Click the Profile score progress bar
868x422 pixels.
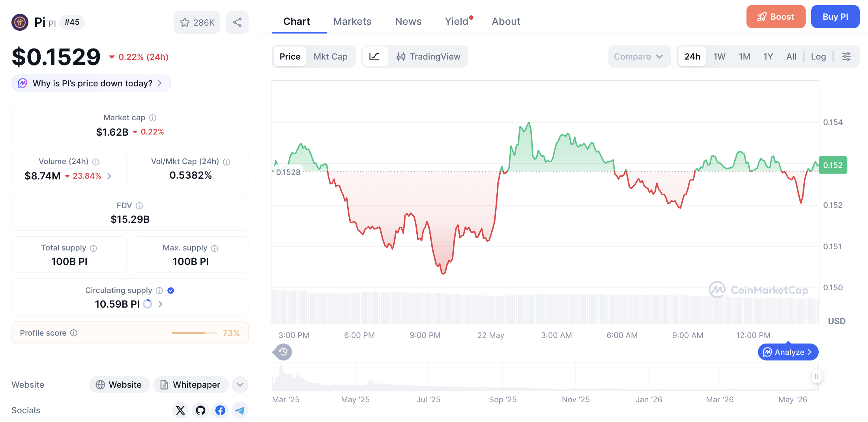click(194, 333)
